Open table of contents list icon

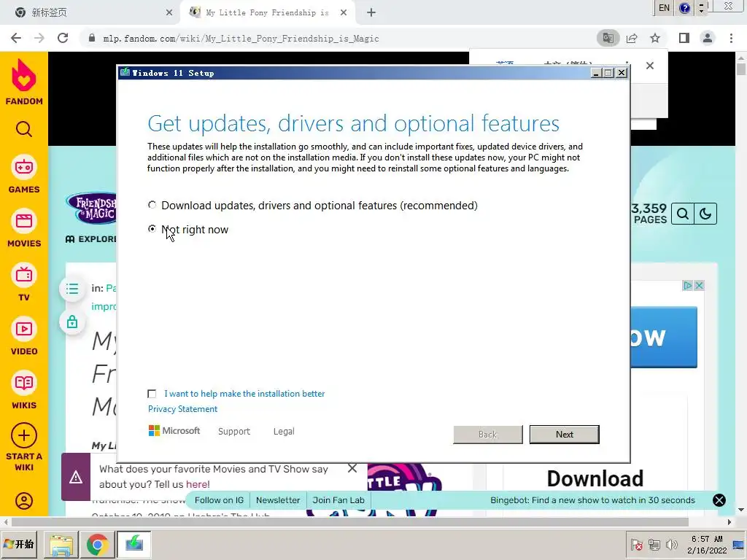72,289
